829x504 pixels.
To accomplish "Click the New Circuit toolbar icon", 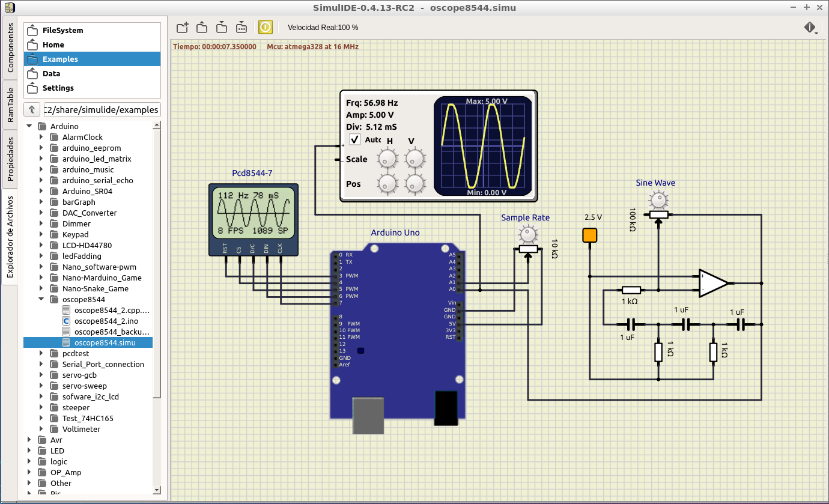I will (183, 27).
